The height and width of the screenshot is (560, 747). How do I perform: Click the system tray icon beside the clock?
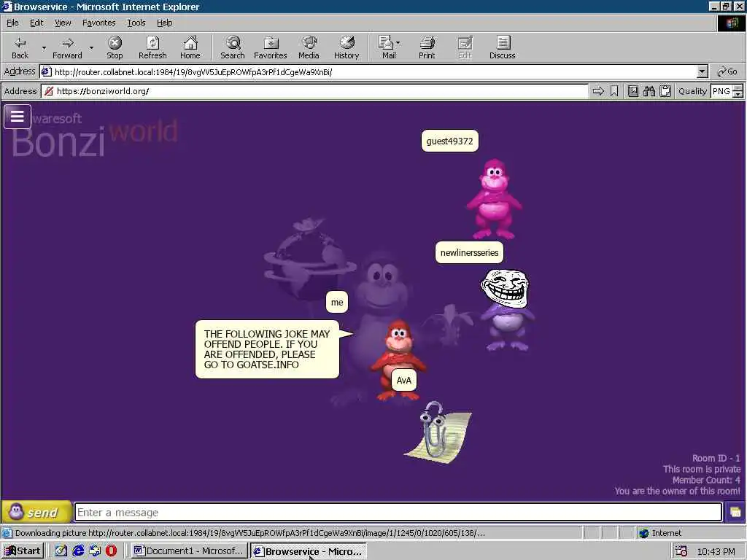tap(681, 551)
